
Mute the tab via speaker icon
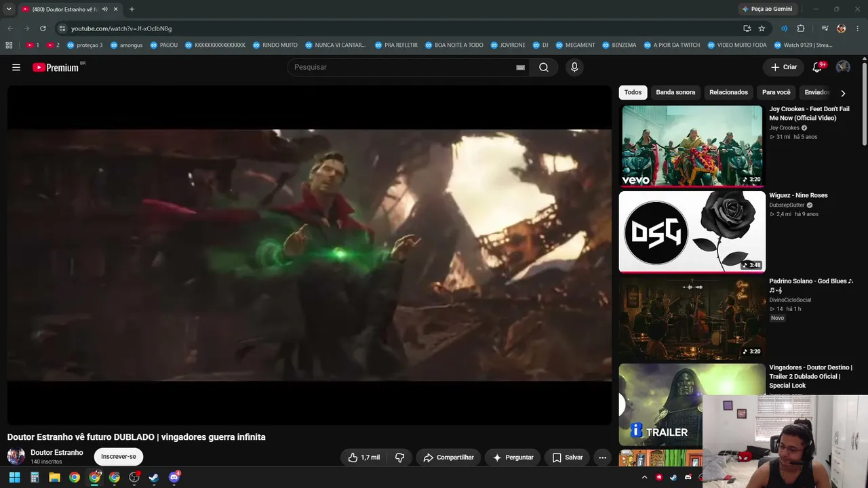tap(104, 9)
